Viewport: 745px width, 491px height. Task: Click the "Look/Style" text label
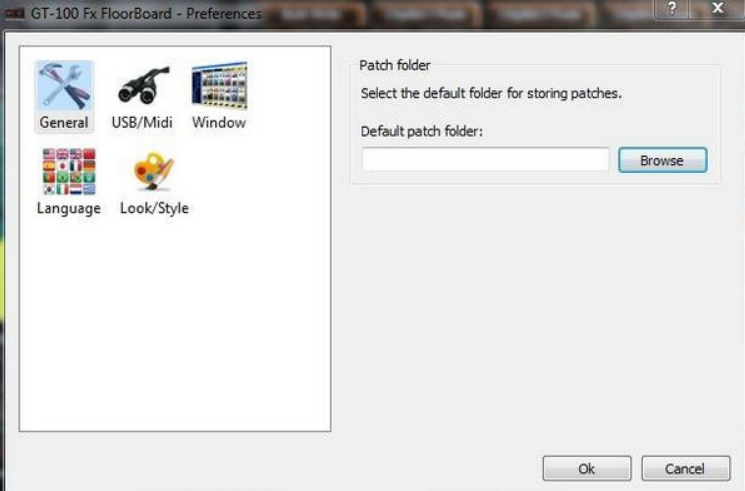coord(154,208)
